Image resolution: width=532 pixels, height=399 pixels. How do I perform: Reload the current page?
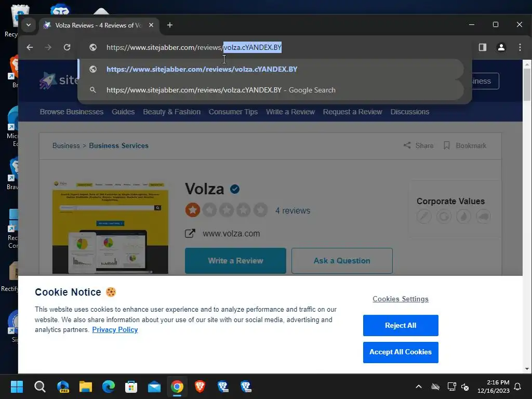coord(67,47)
